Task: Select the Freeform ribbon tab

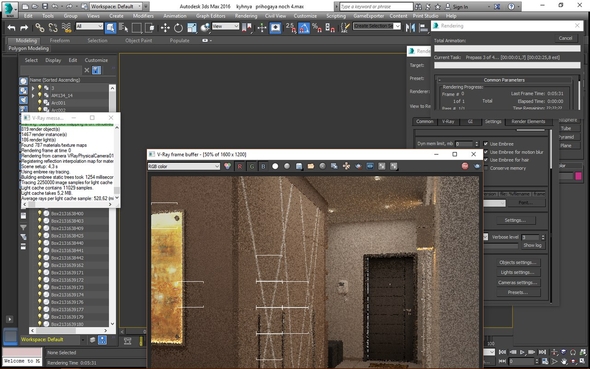Action: pyautogui.click(x=59, y=40)
